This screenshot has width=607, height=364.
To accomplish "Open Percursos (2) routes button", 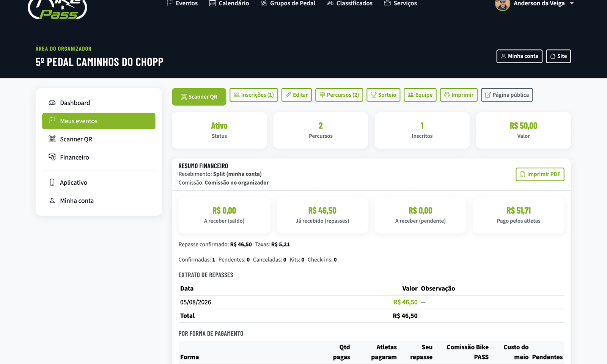I will coord(339,95).
